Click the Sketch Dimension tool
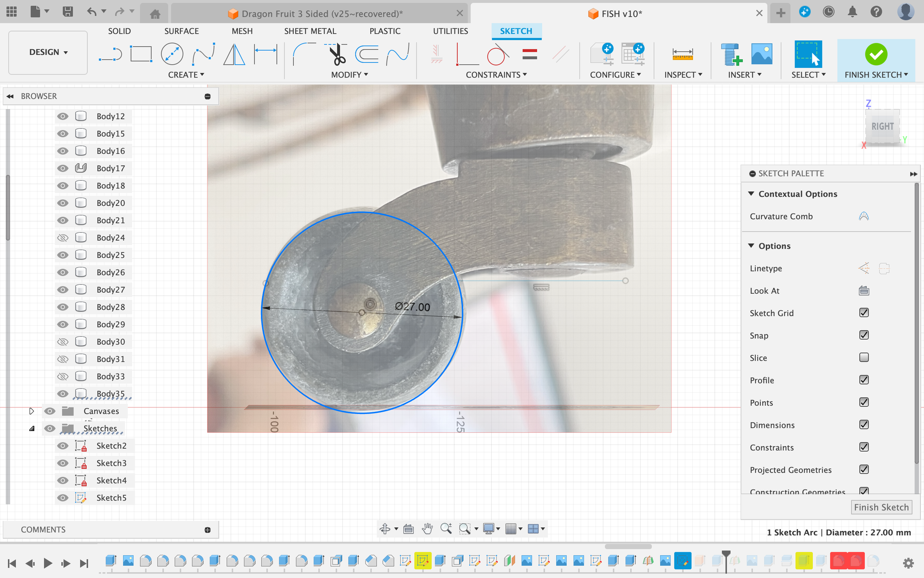 click(x=266, y=54)
